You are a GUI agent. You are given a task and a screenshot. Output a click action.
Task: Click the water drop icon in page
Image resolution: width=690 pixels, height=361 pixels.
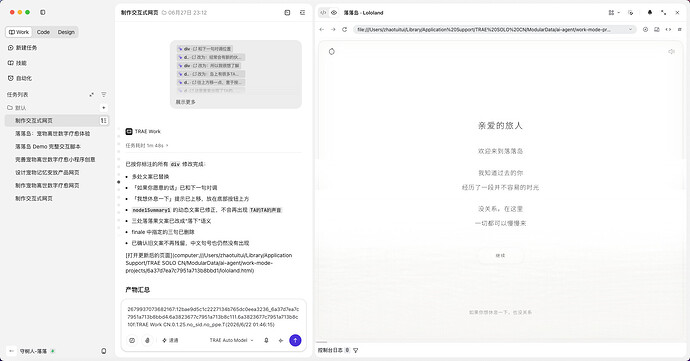point(332,52)
